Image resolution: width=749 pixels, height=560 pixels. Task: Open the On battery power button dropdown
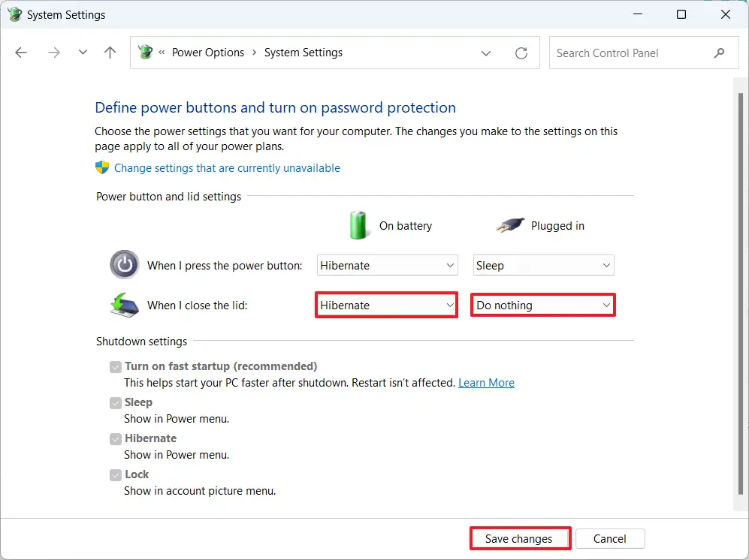pos(387,265)
